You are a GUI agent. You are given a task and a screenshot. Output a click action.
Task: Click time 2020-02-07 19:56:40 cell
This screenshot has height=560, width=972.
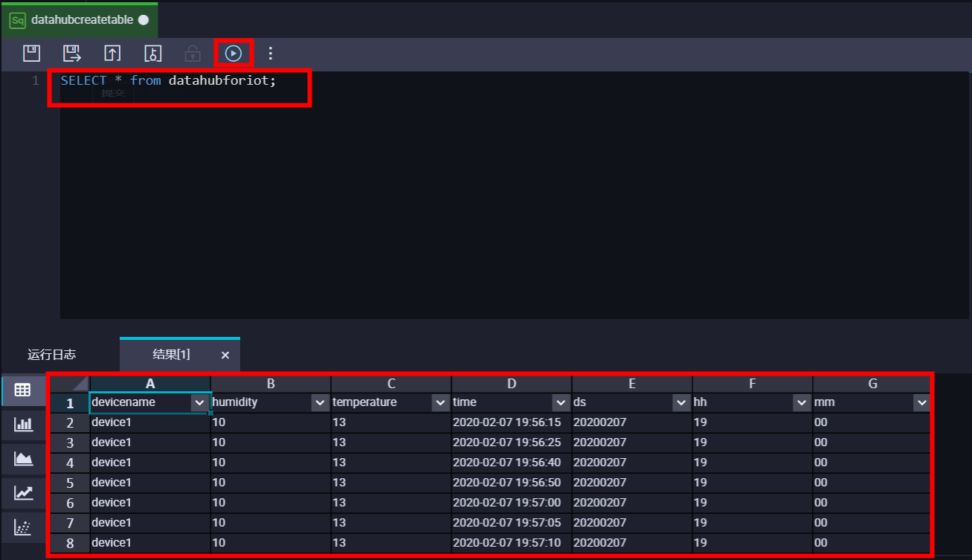[x=512, y=463]
